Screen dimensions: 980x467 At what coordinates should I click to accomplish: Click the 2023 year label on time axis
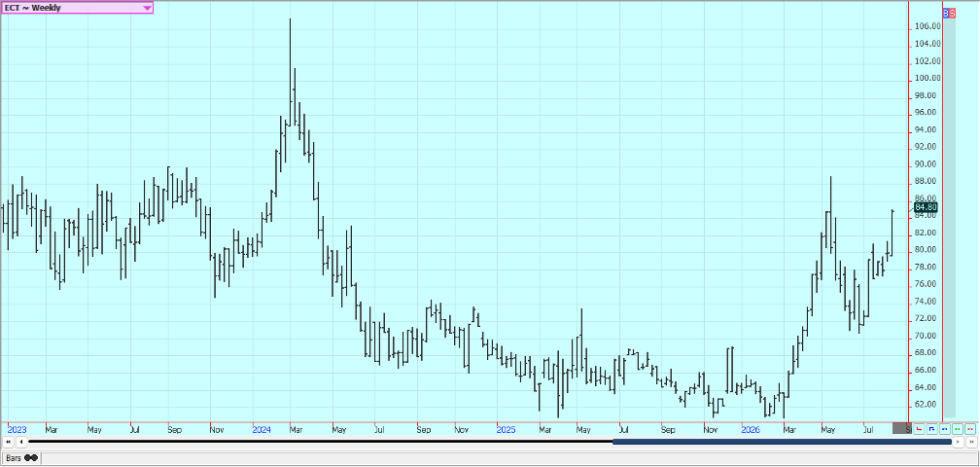(x=17, y=430)
